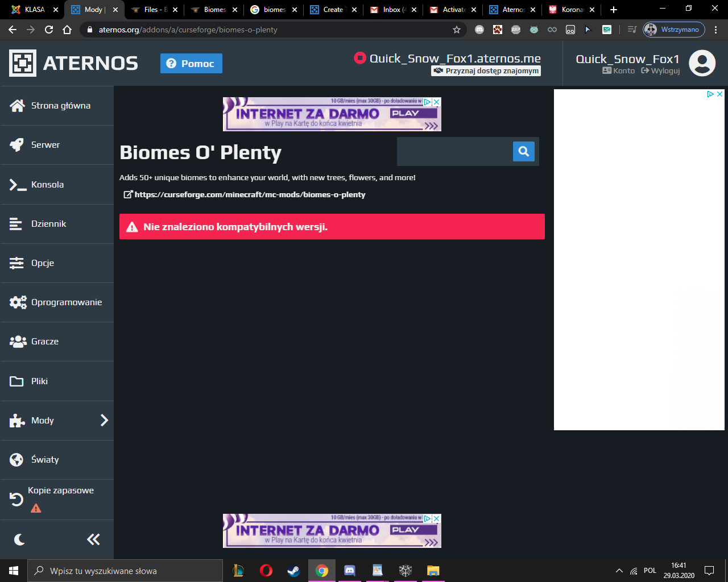Viewport: 728px width, 582px height.
Task: Bookmark page with star icon
Action: tap(456, 30)
